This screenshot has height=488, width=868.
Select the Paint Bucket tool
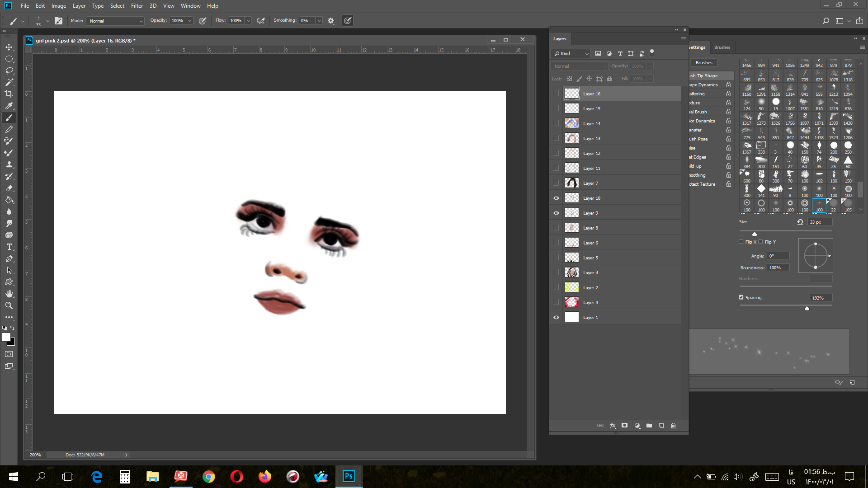pyautogui.click(x=9, y=200)
